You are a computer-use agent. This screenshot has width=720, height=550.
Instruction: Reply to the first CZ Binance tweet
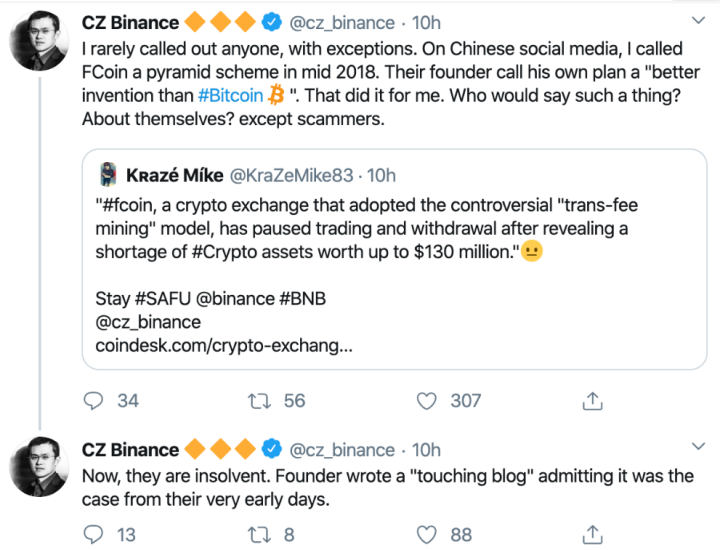[94, 401]
